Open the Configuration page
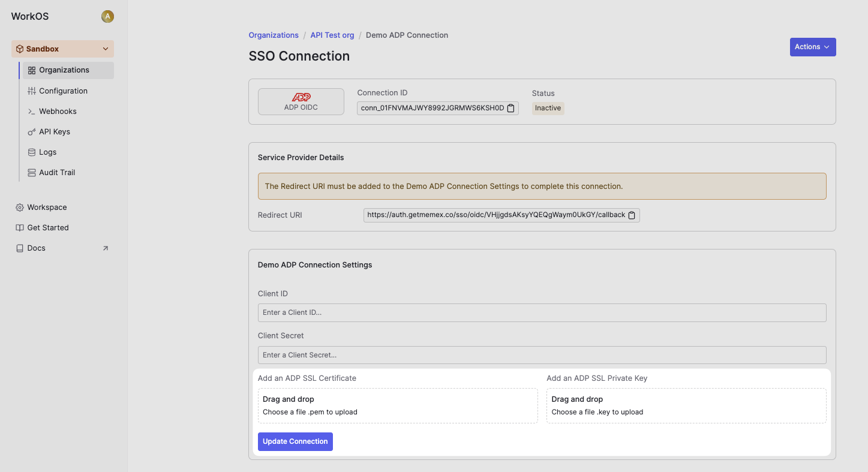The height and width of the screenshot is (472, 868). pos(63,91)
